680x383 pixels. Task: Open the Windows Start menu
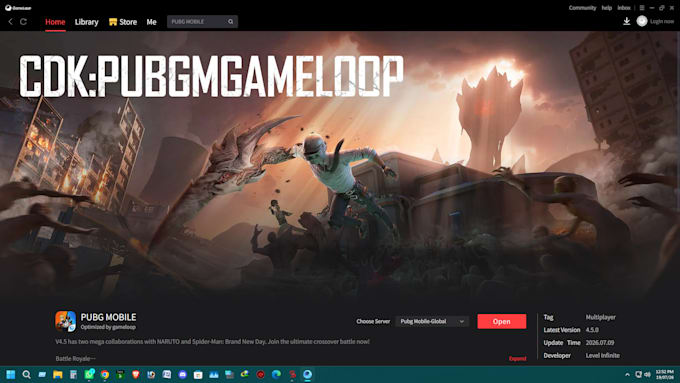(x=11, y=374)
